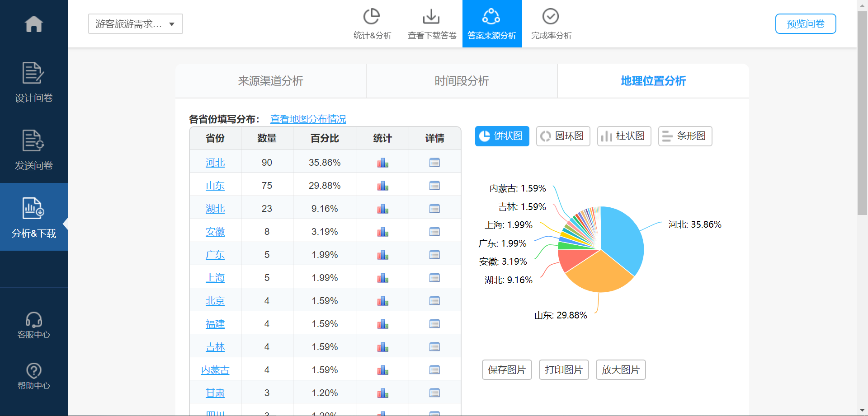The height and width of the screenshot is (416, 868).
Task: Click the 查看下载答卷 download icon
Action: click(x=431, y=17)
